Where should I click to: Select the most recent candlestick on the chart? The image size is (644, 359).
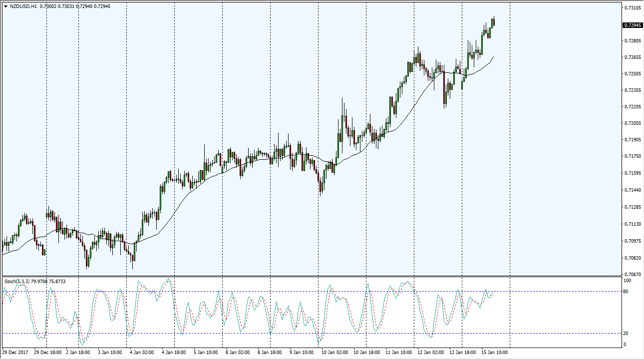click(x=493, y=22)
